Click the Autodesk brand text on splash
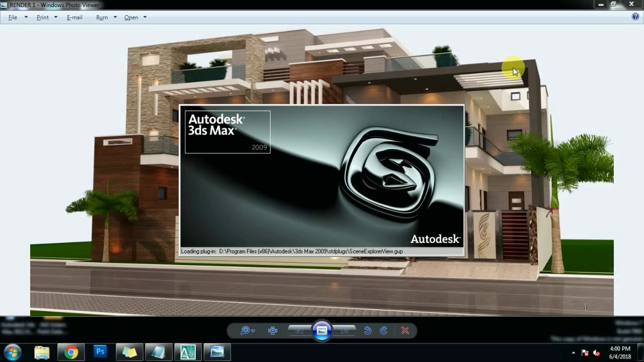The image size is (644, 362). coord(435,239)
